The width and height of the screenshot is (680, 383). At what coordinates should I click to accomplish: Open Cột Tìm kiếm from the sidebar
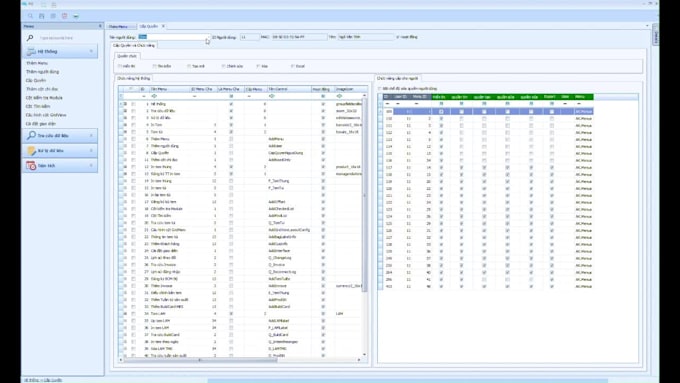point(38,107)
